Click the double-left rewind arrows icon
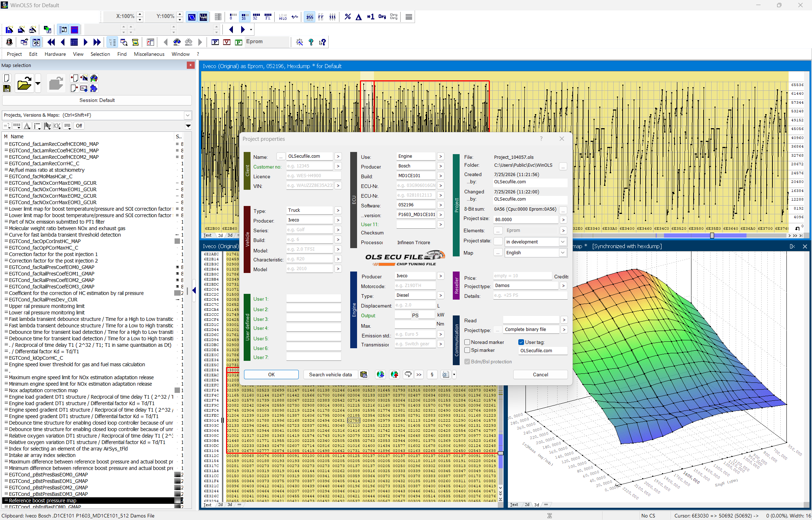The image size is (812, 520). (51, 42)
